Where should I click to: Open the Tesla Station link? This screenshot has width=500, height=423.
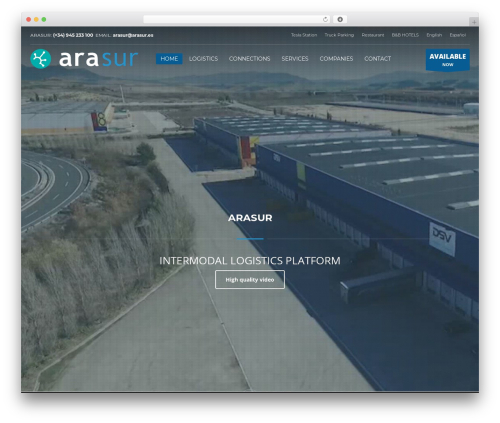(304, 35)
